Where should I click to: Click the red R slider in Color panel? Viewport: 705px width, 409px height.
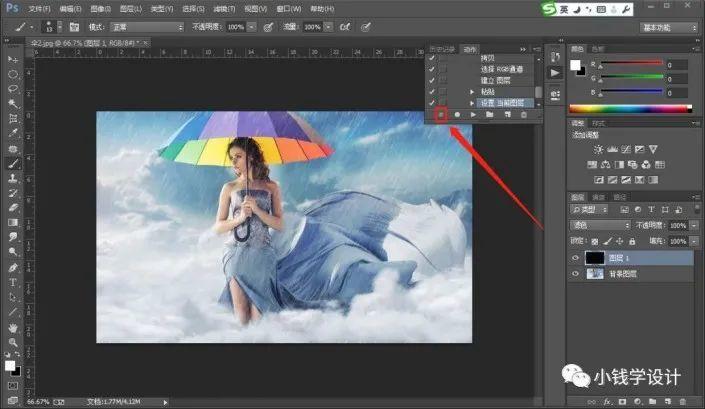632,63
